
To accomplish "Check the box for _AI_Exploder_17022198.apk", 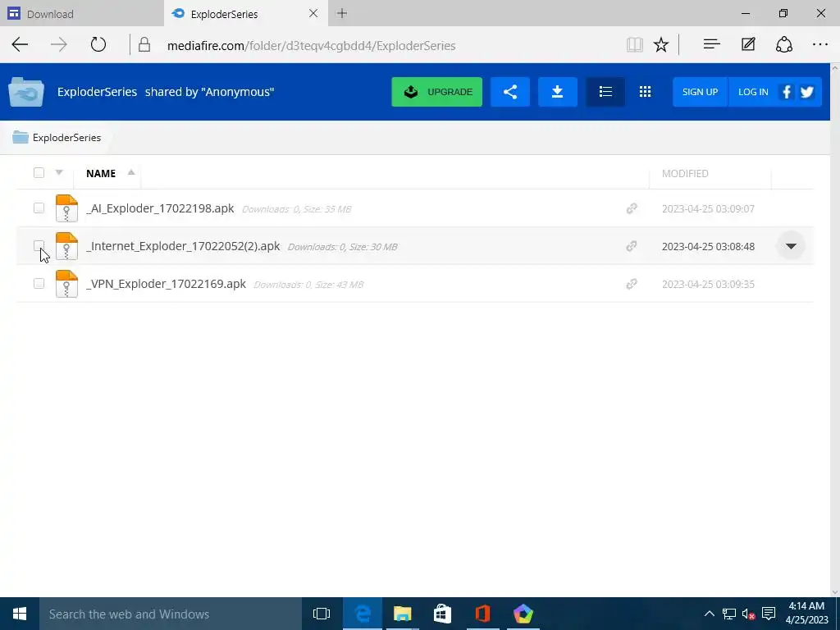I will tap(39, 208).
